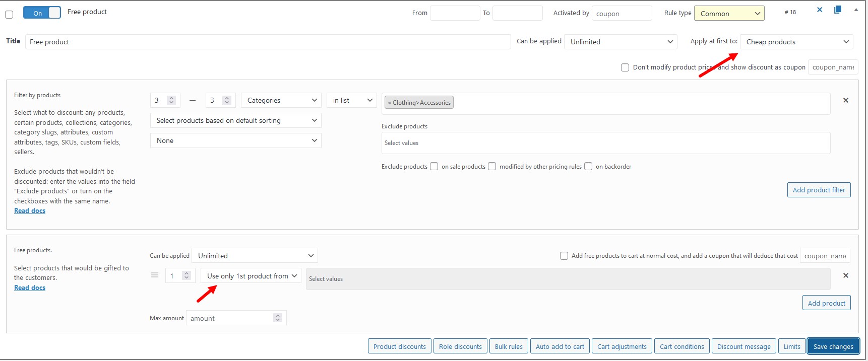Click Add product filter button

click(x=819, y=190)
